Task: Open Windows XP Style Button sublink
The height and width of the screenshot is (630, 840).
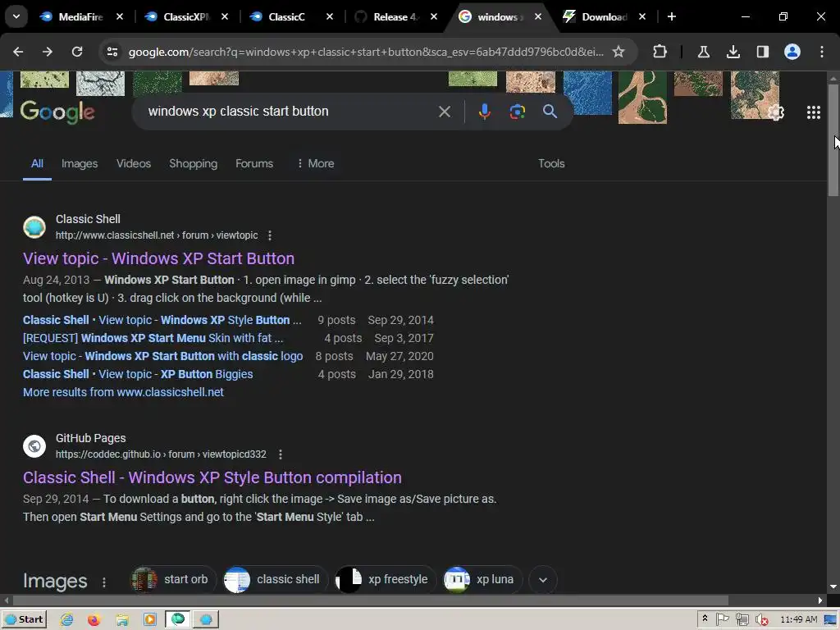Action: [162, 320]
